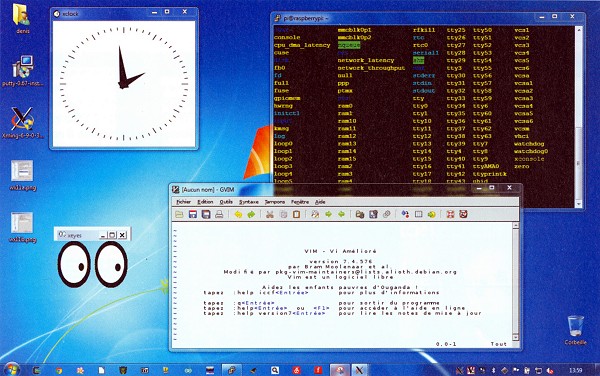The width and height of the screenshot is (600, 376).
Task: Click the PuTTY button in the taskbar
Action: [232, 370]
